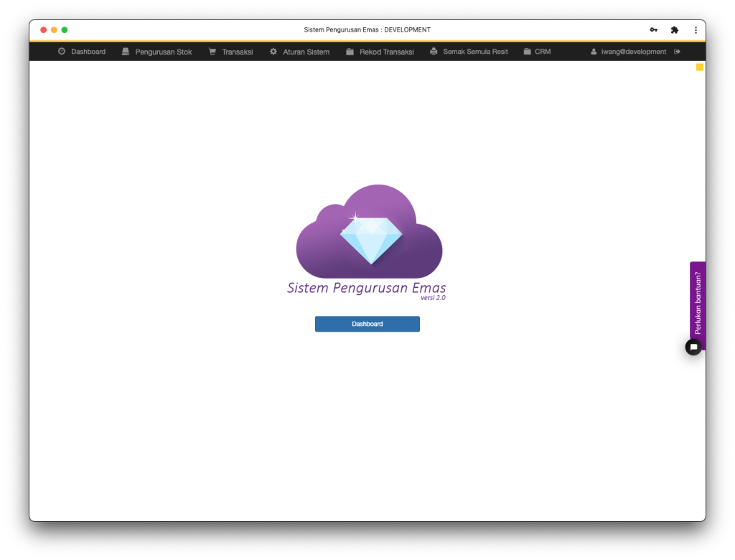Click the browser extensions puzzle icon

675,30
